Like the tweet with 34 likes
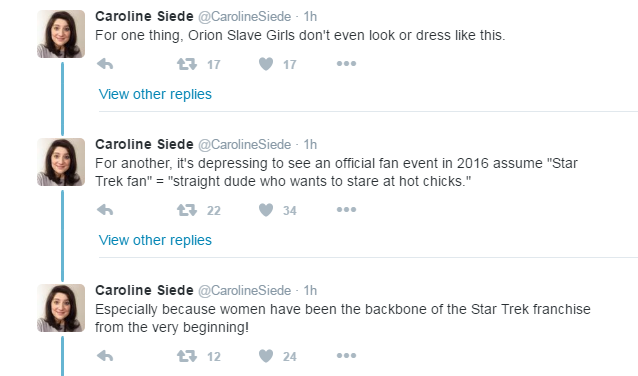638x376 pixels. click(266, 210)
